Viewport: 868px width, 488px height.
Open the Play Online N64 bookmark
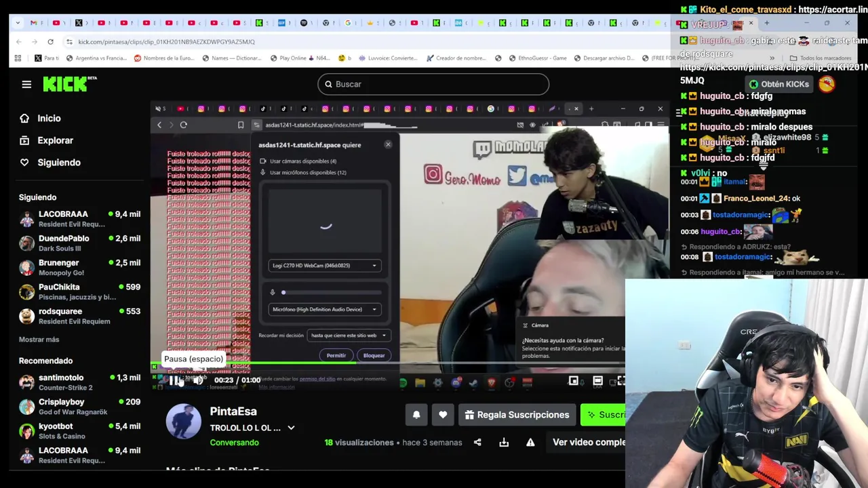[300, 58]
